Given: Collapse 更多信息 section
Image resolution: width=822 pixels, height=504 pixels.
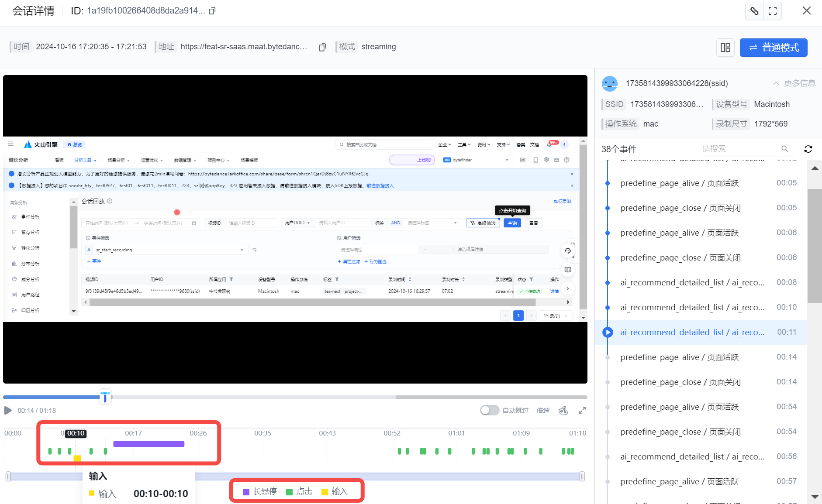Looking at the screenshot, I should coord(794,83).
